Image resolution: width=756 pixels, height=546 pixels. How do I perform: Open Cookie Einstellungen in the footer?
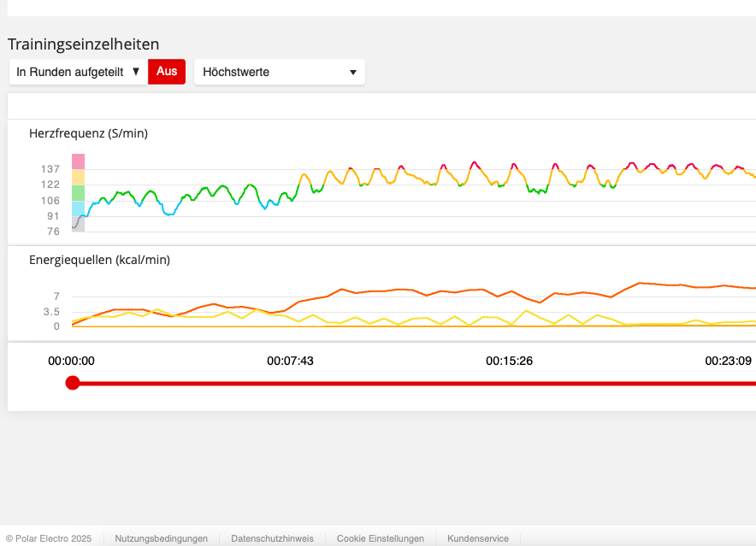coord(380,539)
